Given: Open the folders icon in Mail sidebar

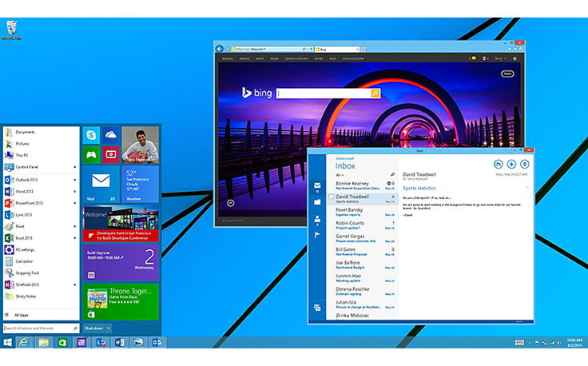Looking at the screenshot, I should pyautogui.click(x=317, y=202).
